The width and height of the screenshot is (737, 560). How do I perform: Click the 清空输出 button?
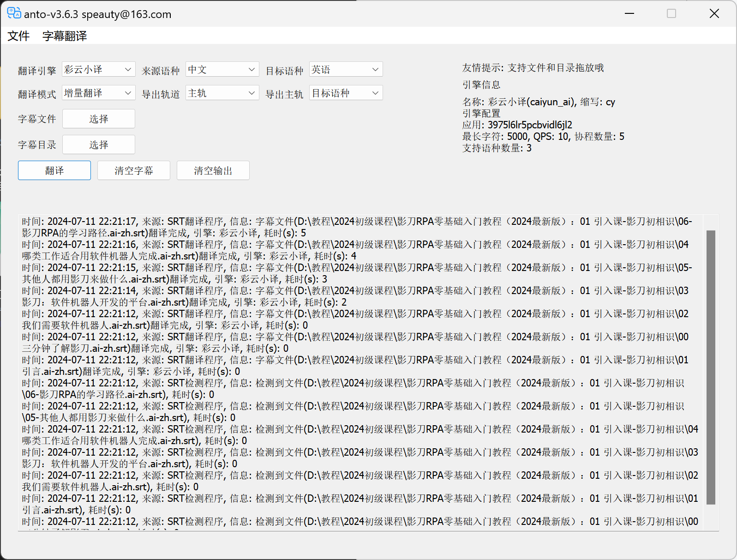point(213,171)
